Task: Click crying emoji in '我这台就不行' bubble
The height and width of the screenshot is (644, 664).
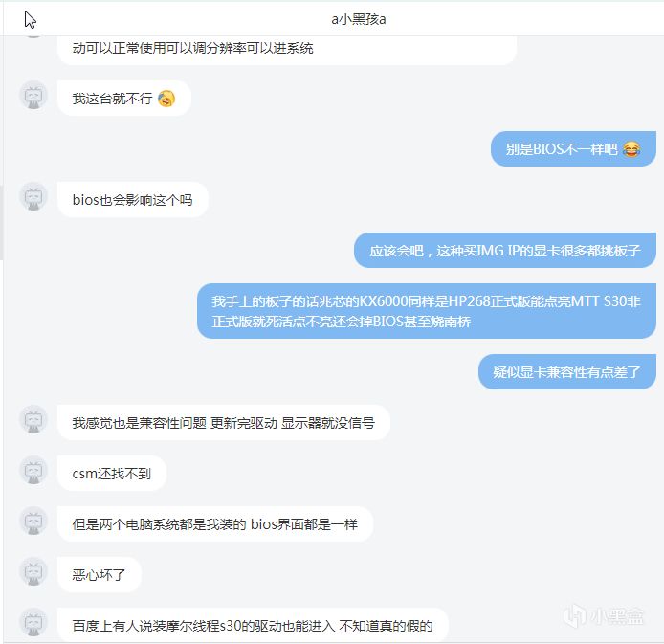Action: [x=166, y=99]
